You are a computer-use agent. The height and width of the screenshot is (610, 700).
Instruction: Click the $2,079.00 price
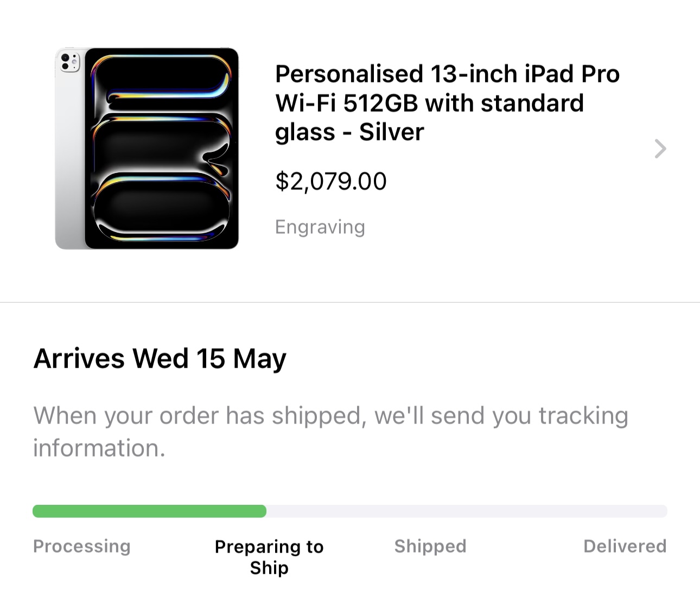[330, 181]
